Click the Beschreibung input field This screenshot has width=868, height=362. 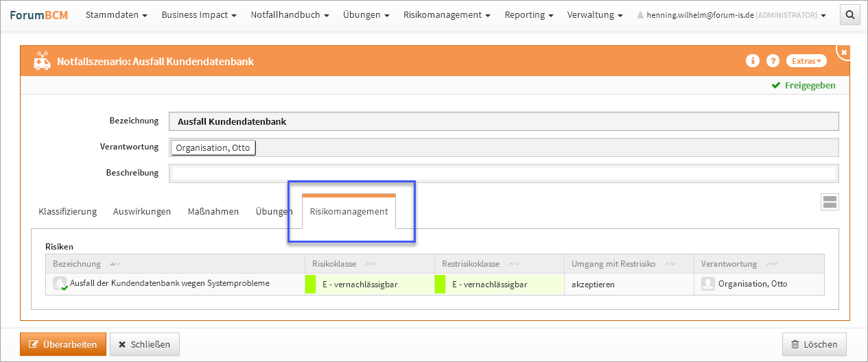pyautogui.click(x=504, y=173)
